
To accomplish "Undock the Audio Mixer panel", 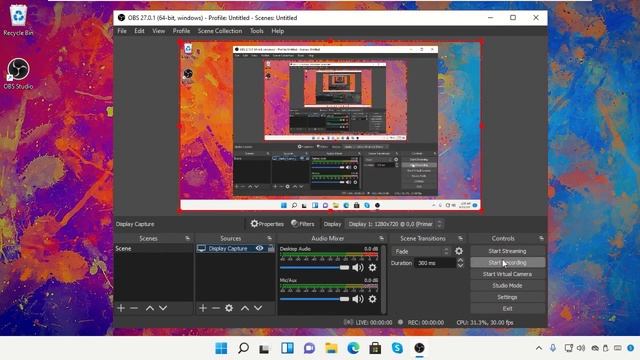I will click(381, 238).
